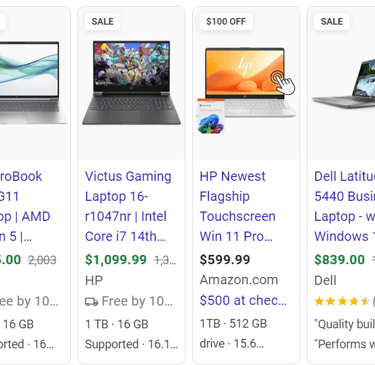Click the SALE badge on Victus laptop
Screen dimensions: 375x365
click(102, 22)
